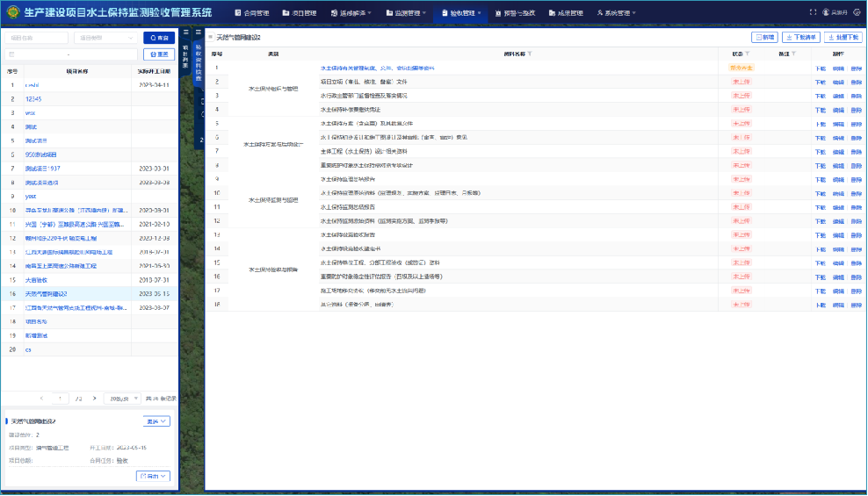Click the 批量下载 button
This screenshot has width=868, height=496.
843,38
